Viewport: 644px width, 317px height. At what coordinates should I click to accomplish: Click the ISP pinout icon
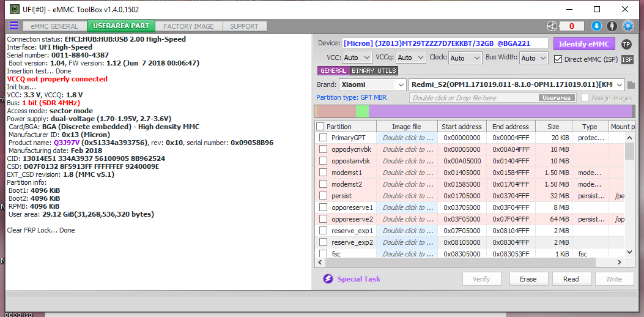click(x=627, y=59)
